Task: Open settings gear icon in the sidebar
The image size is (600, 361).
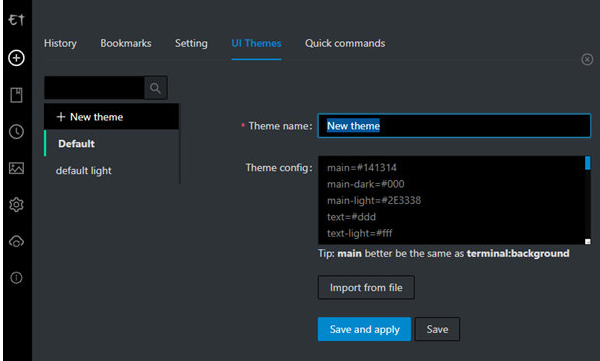Action: coord(16,205)
